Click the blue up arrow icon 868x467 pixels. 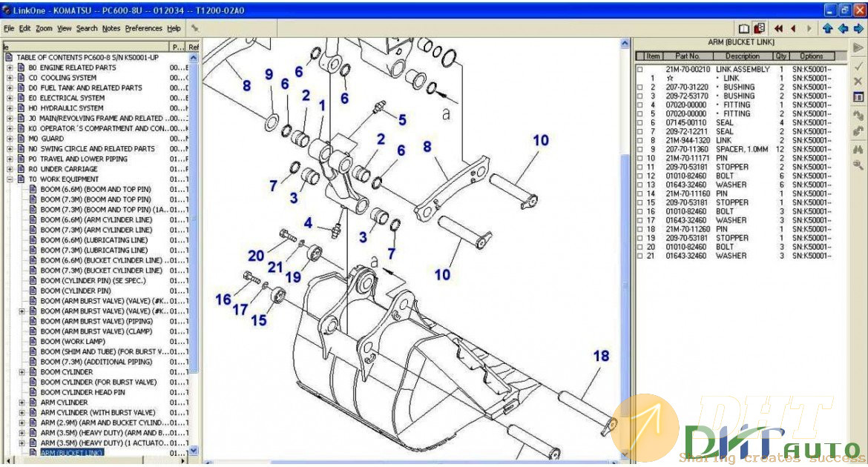click(x=828, y=28)
